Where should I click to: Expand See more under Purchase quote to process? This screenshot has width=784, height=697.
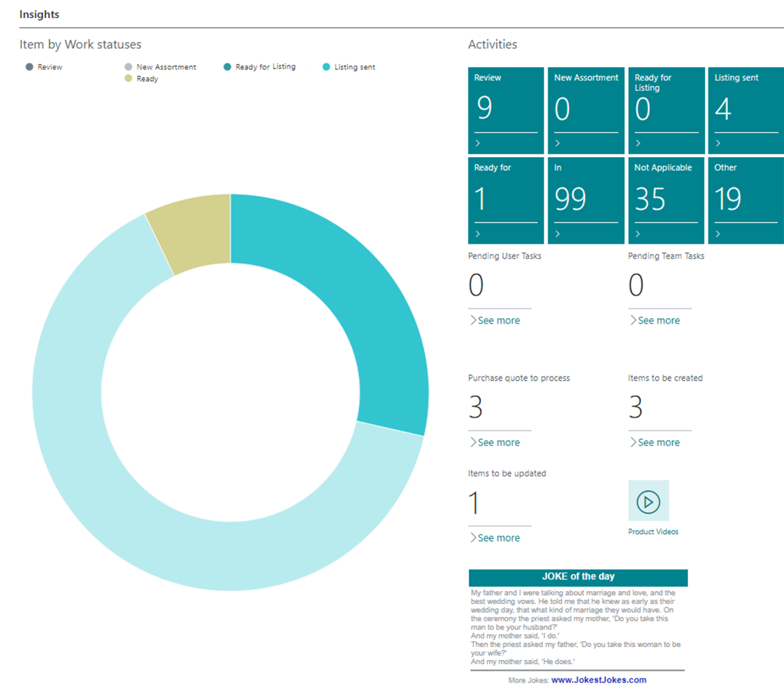click(495, 442)
